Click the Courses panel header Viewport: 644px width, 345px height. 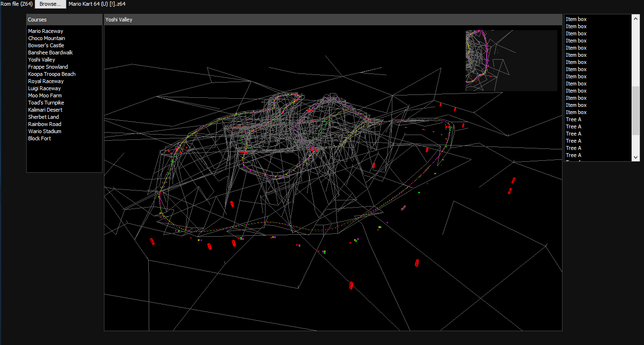coord(64,20)
